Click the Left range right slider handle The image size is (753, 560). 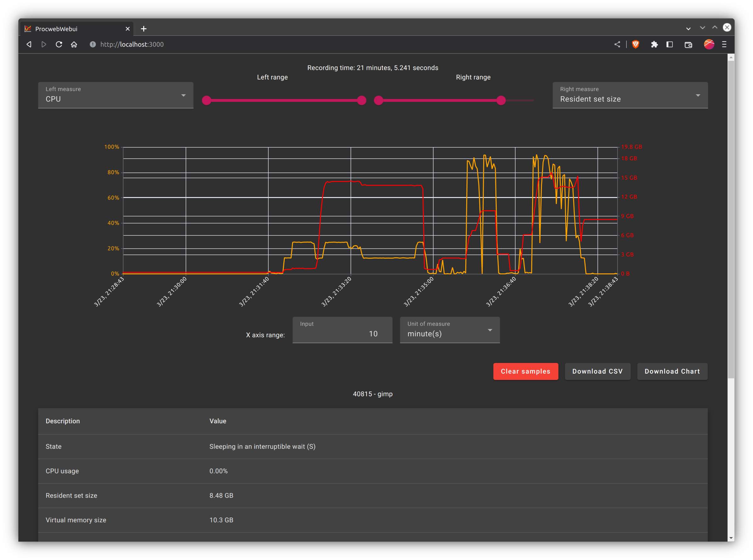[x=362, y=100]
